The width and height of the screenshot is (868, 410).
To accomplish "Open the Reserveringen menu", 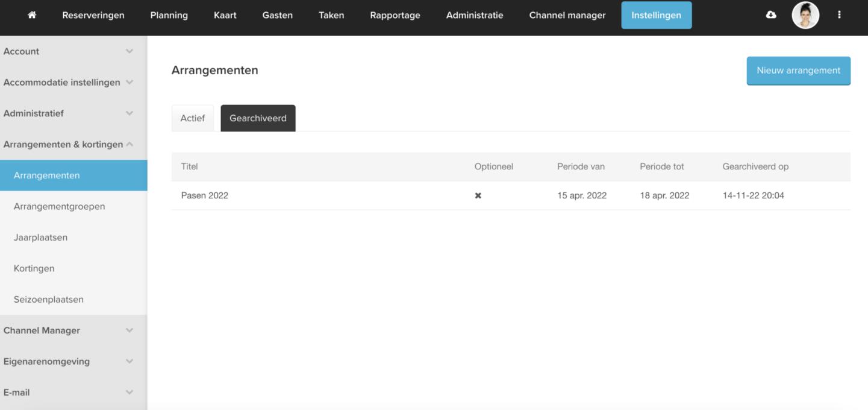I will tap(93, 15).
